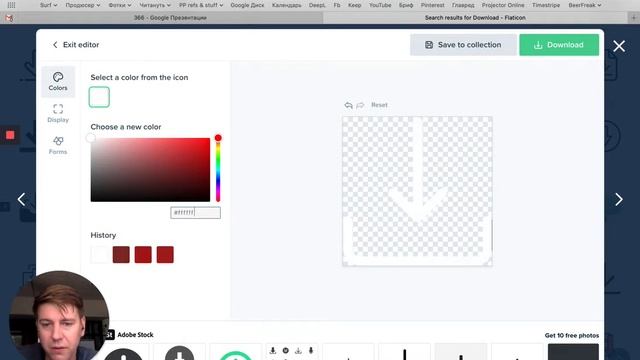Viewport: 640px width, 360px height.
Task: Open a new browser tab with plus
Action: pos(633,18)
